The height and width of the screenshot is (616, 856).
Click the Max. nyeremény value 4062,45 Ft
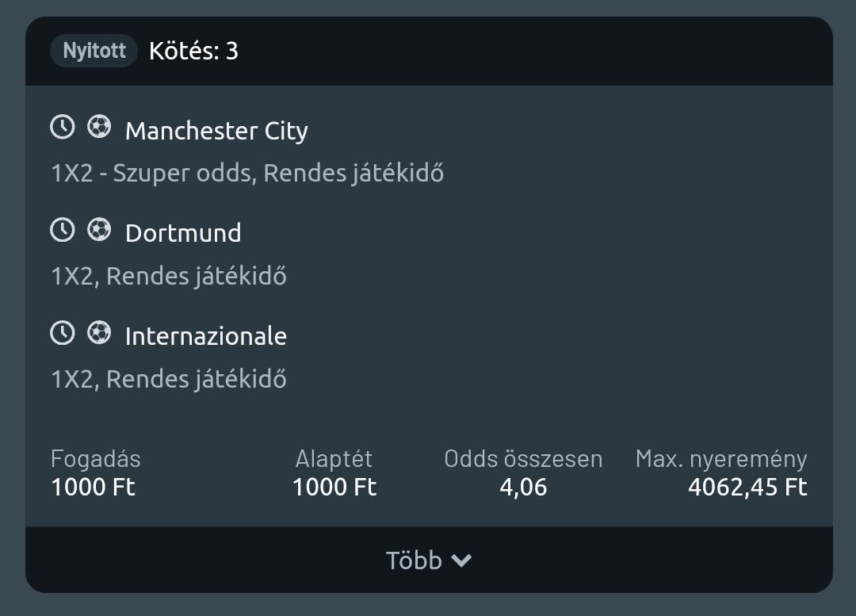pyautogui.click(x=747, y=487)
